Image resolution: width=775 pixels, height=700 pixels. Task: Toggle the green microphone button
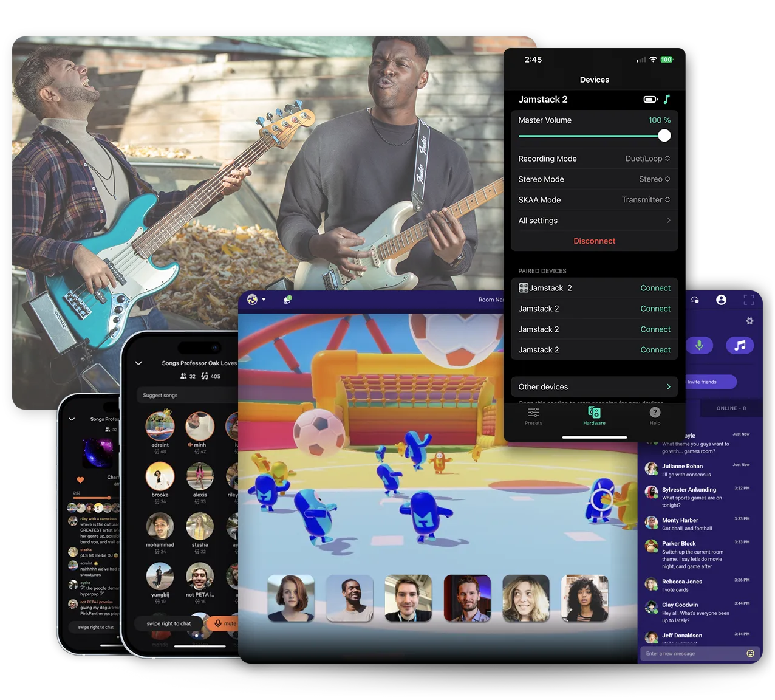coord(699,346)
